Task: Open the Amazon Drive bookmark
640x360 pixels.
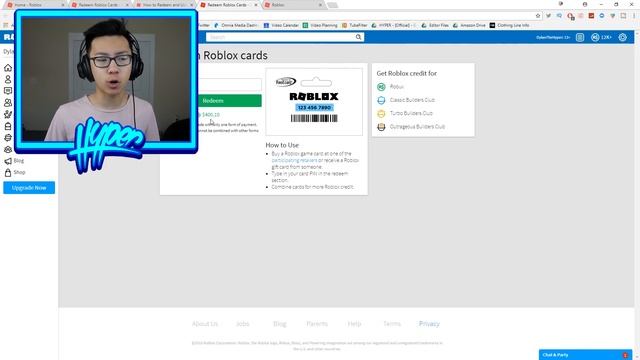Action: [x=469, y=25]
